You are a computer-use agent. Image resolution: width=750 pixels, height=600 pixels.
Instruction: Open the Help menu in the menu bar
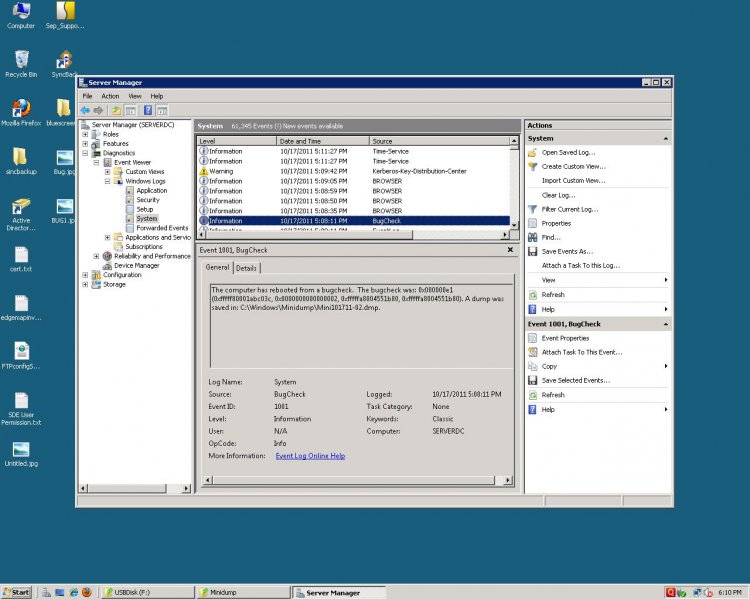coord(157,96)
